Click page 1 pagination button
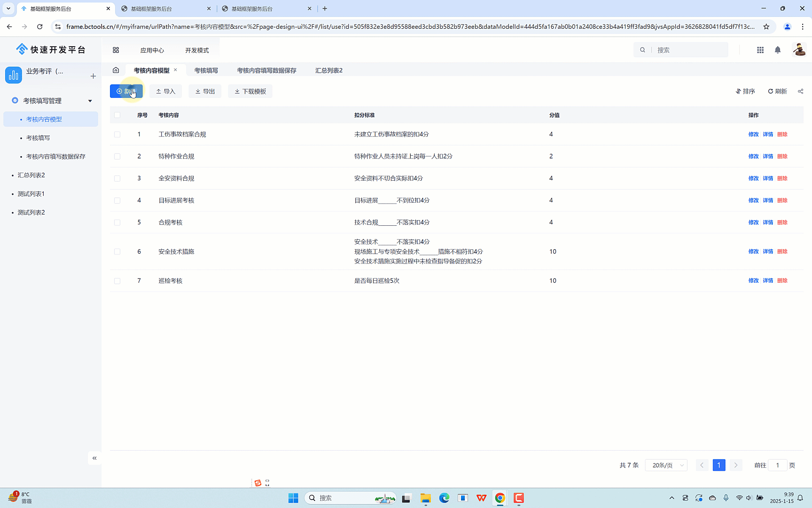Screen dimensions: 812x508 pos(719,465)
